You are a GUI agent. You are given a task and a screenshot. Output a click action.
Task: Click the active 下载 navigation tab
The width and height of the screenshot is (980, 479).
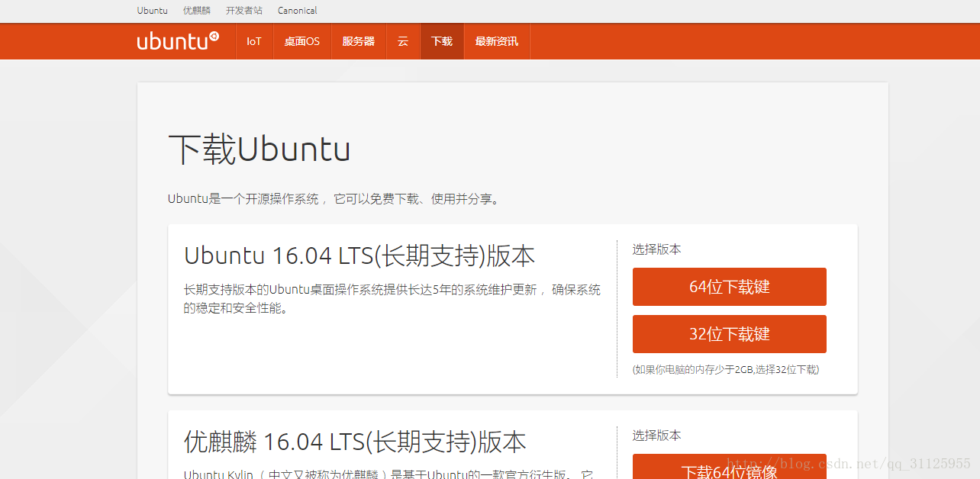coord(442,41)
